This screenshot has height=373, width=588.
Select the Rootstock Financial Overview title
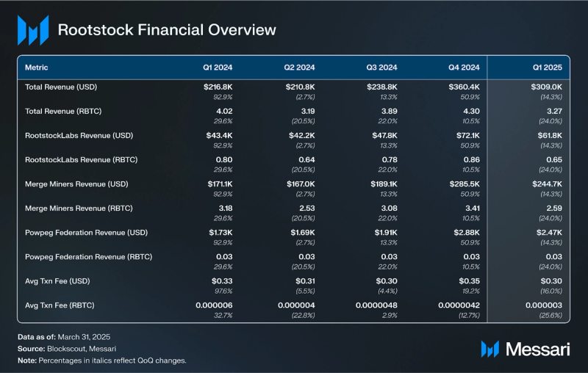click(x=167, y=30)
